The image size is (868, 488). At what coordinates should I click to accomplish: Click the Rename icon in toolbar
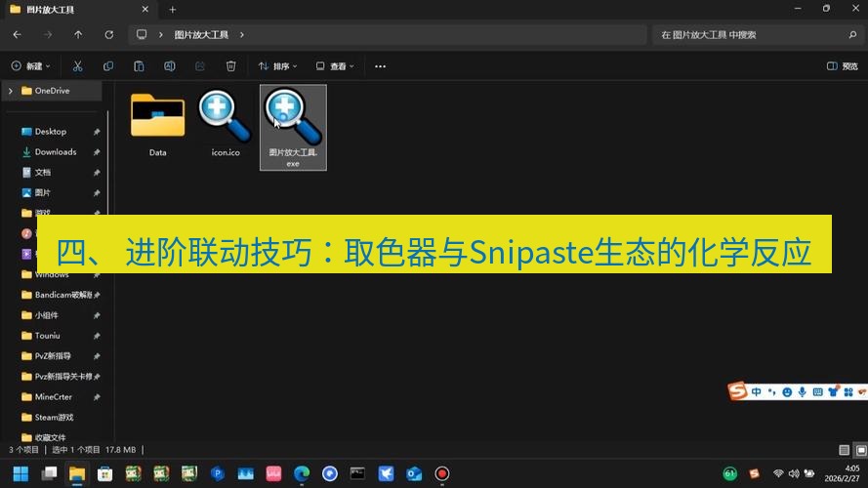(x=169, y=66)
